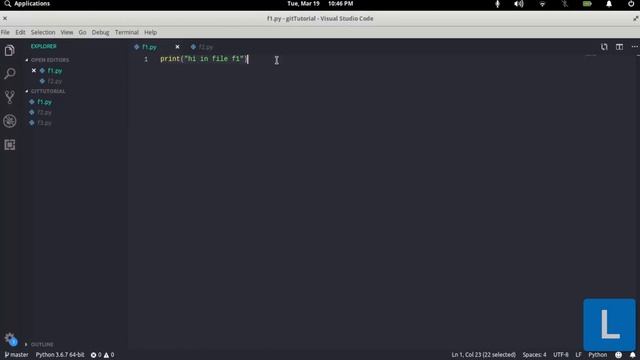Click the notification bell in system tray
640x360 pixels.
(x=609, y=4)
